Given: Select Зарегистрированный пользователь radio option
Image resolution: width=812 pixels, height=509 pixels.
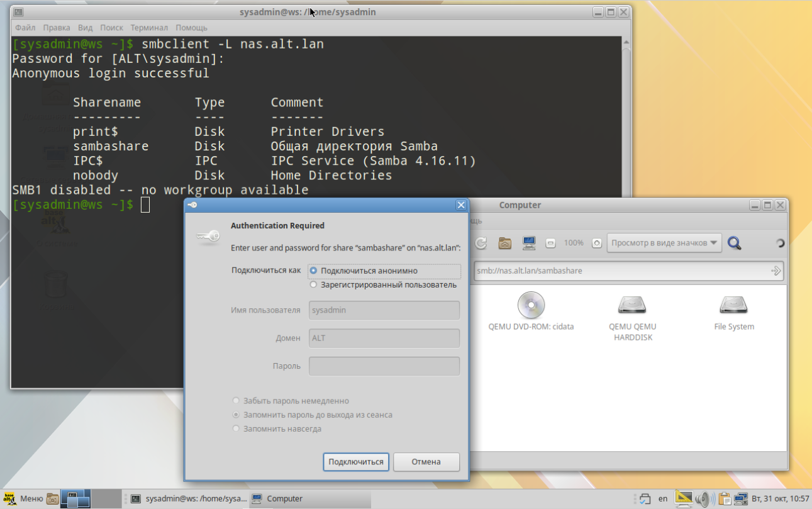Looking at the screenshot, I should click(x=383, y=285).
